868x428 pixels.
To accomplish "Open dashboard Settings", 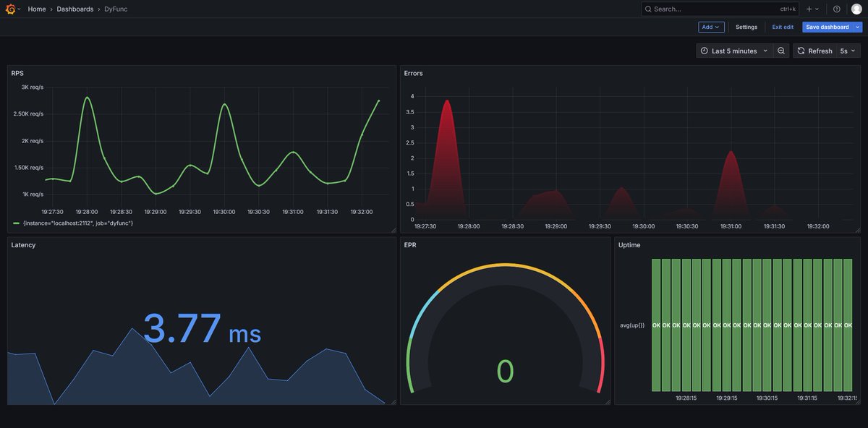I will [746, 27].
